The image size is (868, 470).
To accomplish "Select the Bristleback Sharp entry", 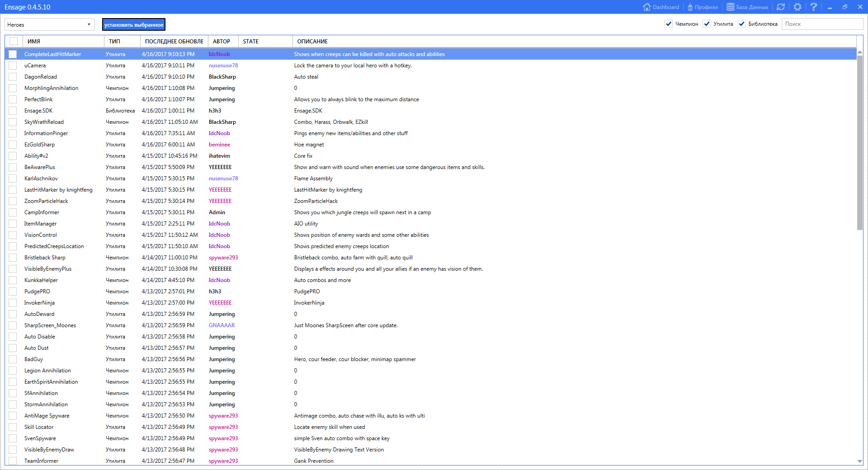I will click(x=45, y=258).
